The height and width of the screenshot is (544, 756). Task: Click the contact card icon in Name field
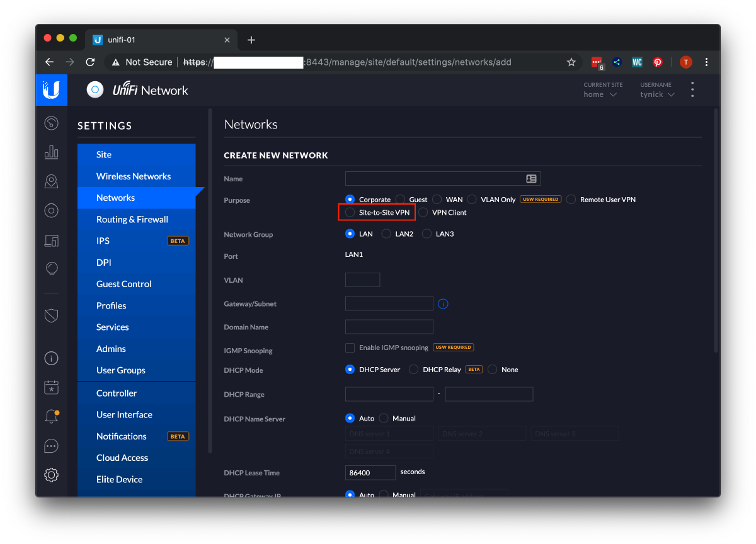click(x=531, y=179)
